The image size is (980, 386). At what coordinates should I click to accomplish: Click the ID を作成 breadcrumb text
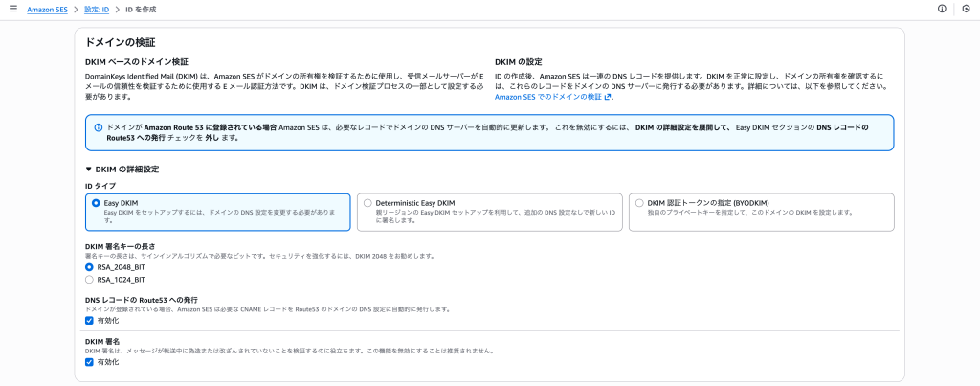(x=141, y=9)
